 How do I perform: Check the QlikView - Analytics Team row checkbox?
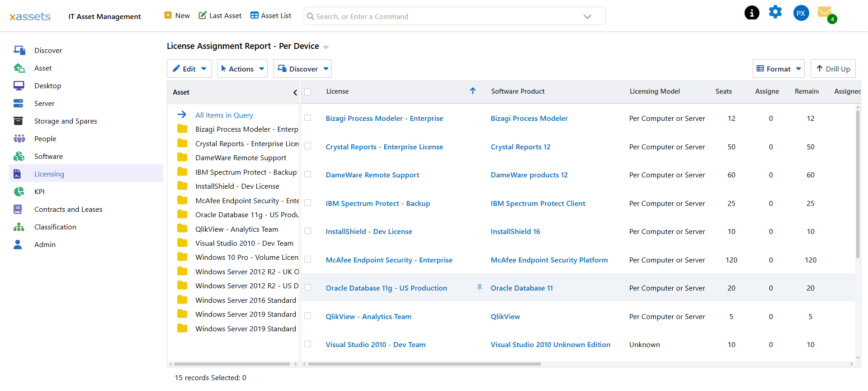308,316
